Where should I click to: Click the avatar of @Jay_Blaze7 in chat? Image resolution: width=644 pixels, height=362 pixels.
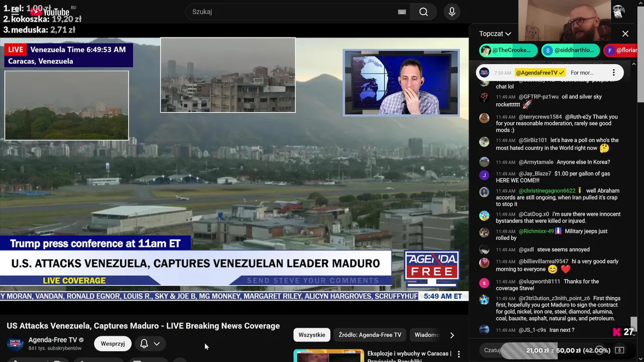pos(484,175)
